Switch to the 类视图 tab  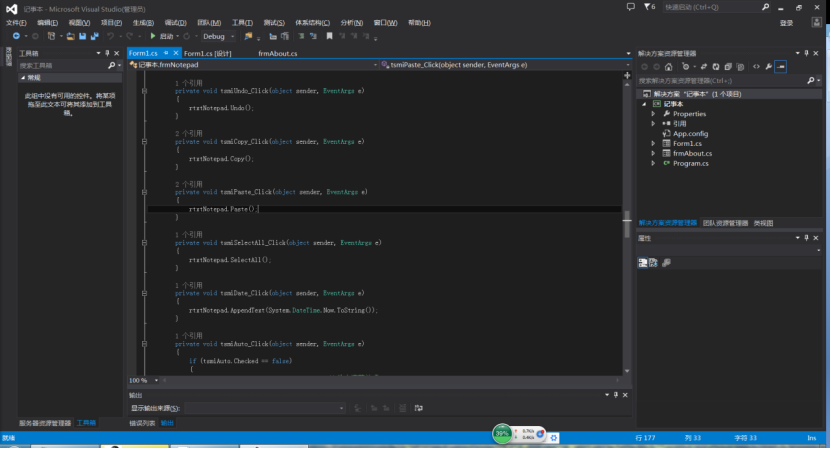(764, 223)
